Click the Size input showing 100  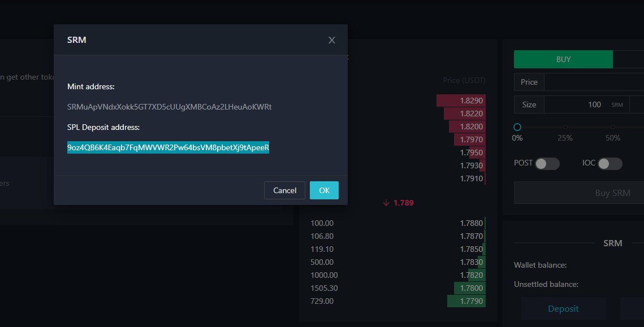pyautogui.click(x=586, y=104)
